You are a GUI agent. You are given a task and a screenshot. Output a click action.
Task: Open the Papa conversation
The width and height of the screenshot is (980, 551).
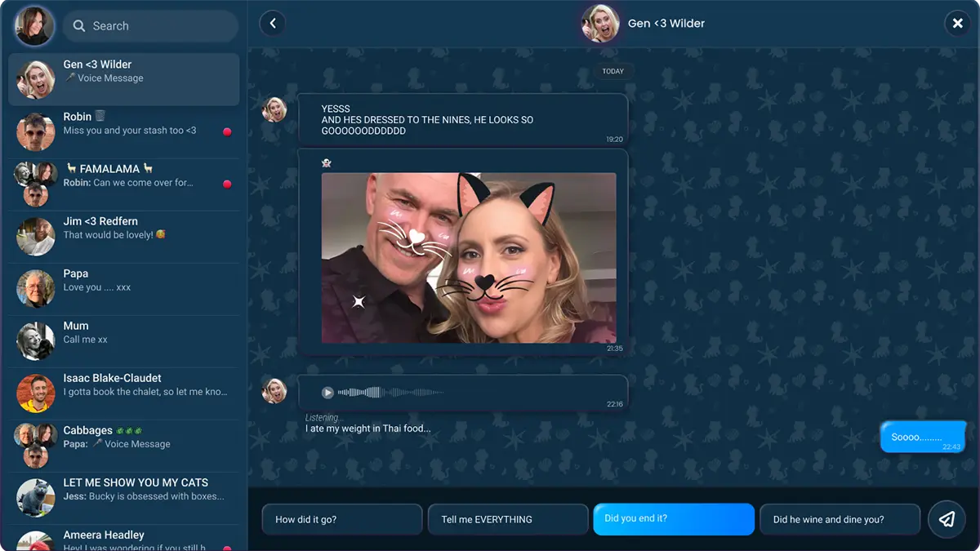(124, 288)
